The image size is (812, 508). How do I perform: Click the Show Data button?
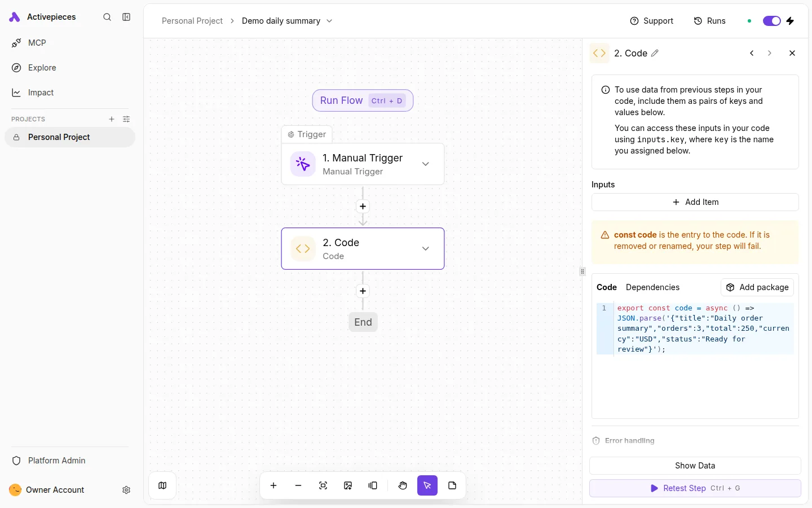coord(695,466)
